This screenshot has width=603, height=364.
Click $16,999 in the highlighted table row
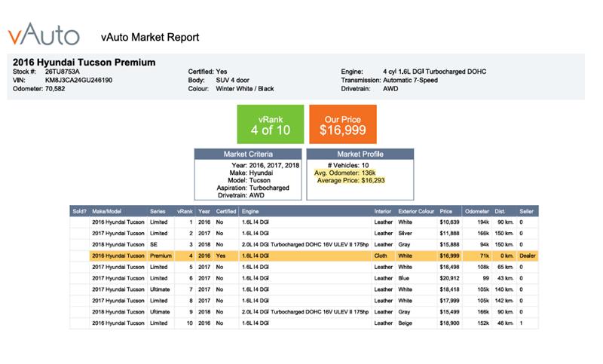pos(449,255)
